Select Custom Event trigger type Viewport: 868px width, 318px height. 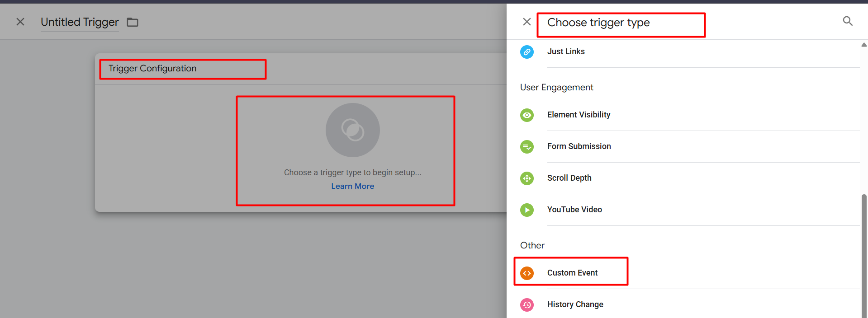click(572, 273)
